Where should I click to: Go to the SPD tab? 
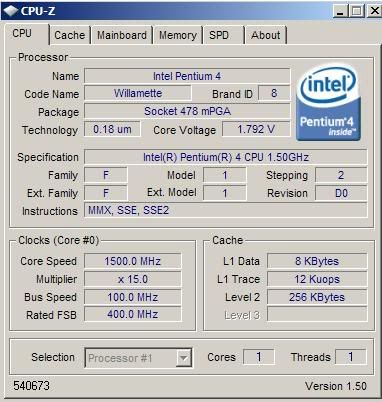coord(223,35)
